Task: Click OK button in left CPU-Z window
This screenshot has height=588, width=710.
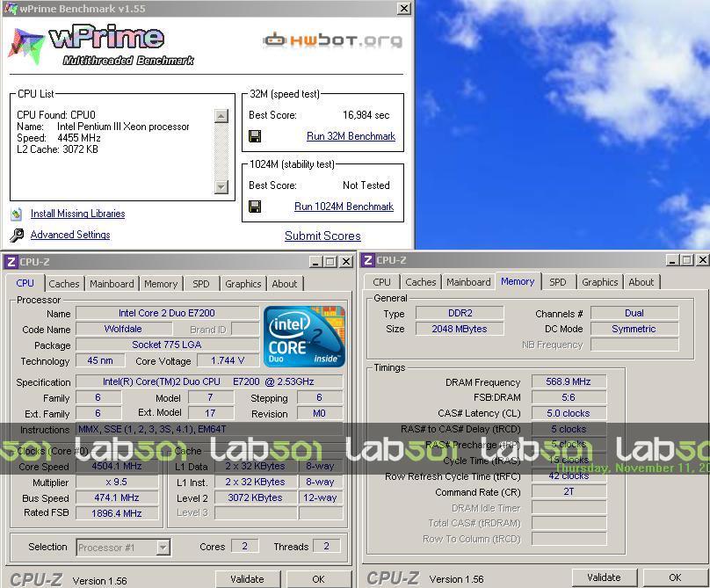Action: pos(318,579)
